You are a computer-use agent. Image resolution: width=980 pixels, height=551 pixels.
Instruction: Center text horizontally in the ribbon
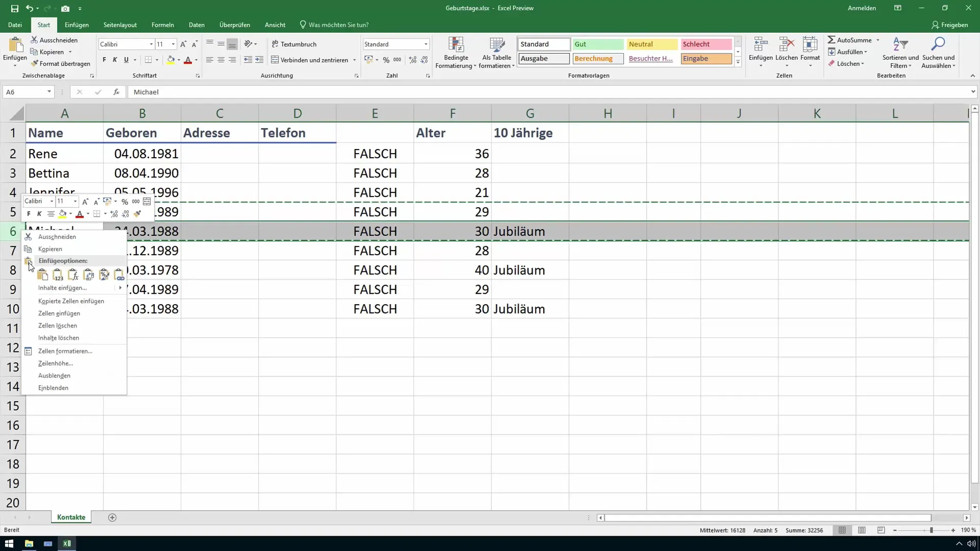coord(221,60)
